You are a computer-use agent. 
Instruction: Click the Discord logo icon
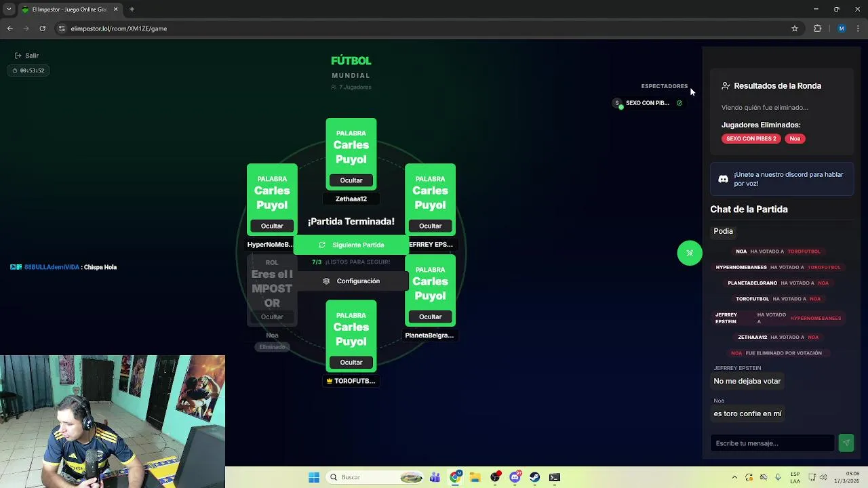[x=724, y=179]
